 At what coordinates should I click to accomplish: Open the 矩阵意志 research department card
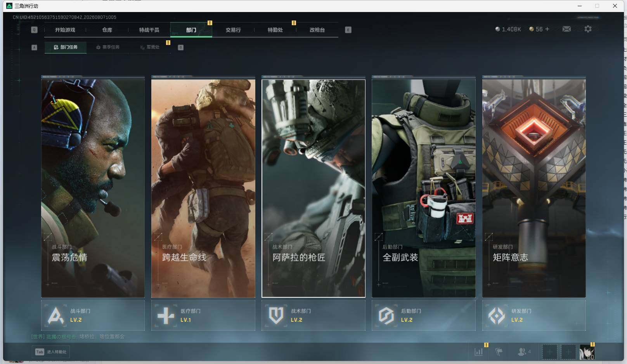534,188
